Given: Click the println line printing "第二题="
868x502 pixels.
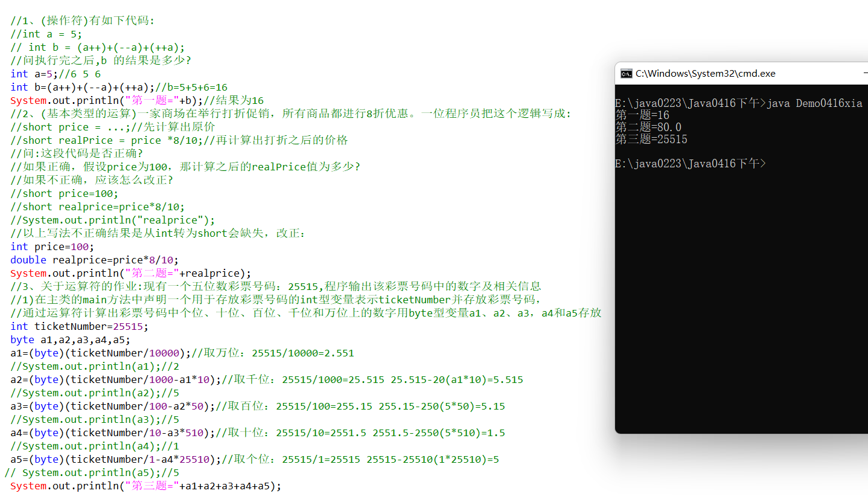Looking at the screenshot, I should (131, 273).
